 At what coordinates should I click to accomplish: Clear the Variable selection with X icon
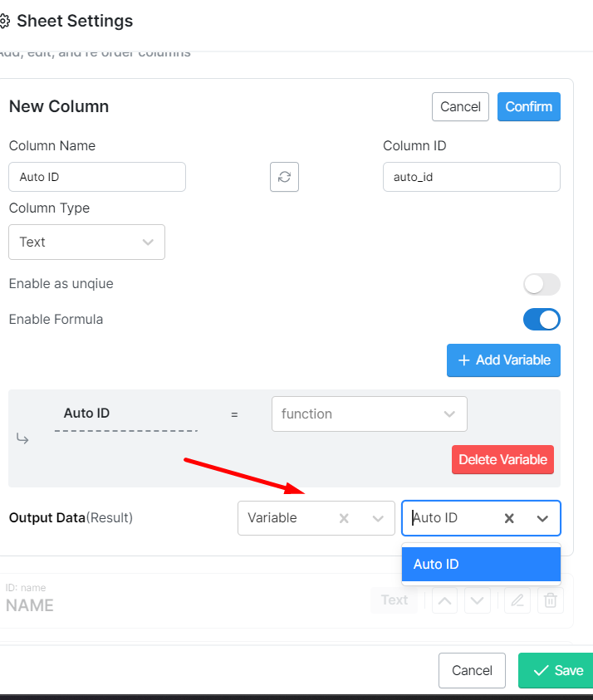click(344, 518)
